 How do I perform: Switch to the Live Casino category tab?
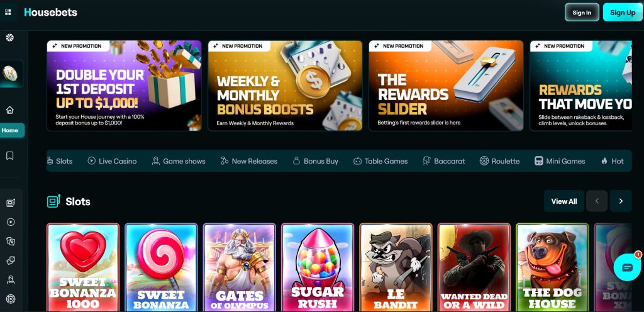(112, 161)
